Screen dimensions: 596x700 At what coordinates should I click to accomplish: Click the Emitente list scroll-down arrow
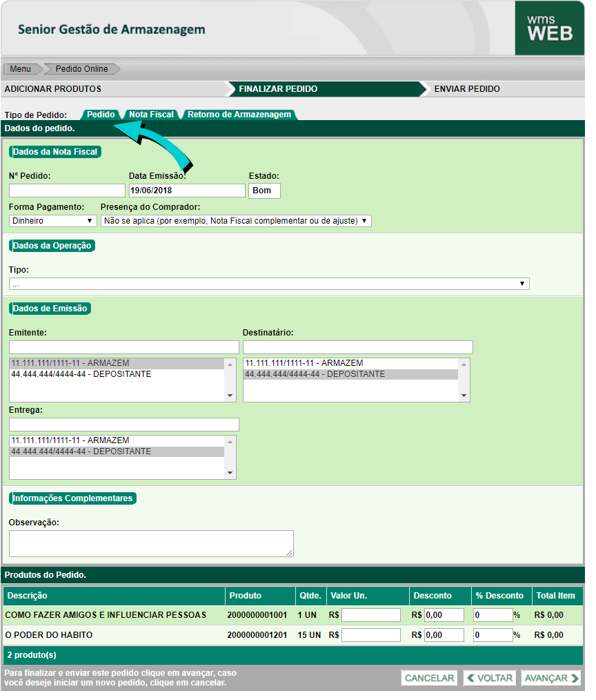click(x=230, y=396)
